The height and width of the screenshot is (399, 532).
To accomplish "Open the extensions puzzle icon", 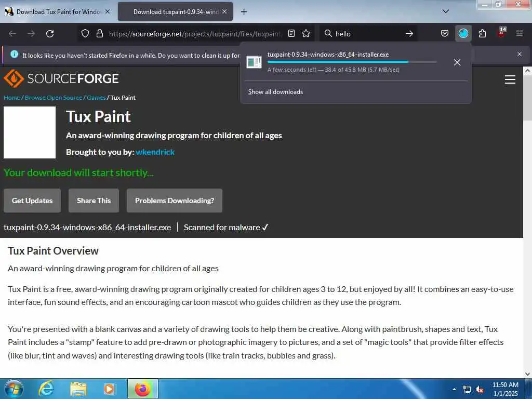I will [482, 33].
